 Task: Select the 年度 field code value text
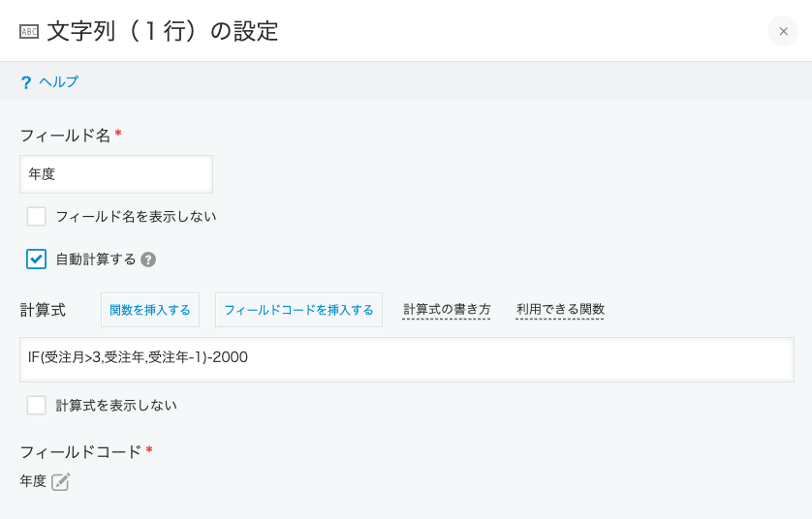(x=33, y=481)
